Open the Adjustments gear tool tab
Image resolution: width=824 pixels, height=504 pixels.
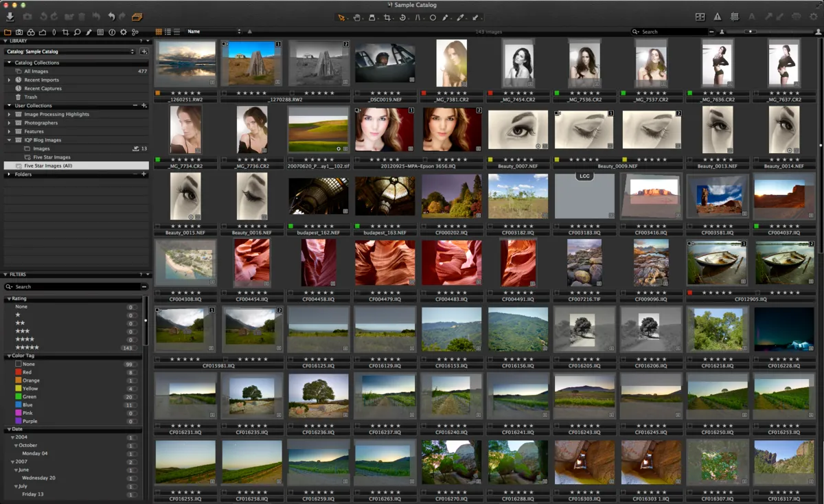pos(123,32)
